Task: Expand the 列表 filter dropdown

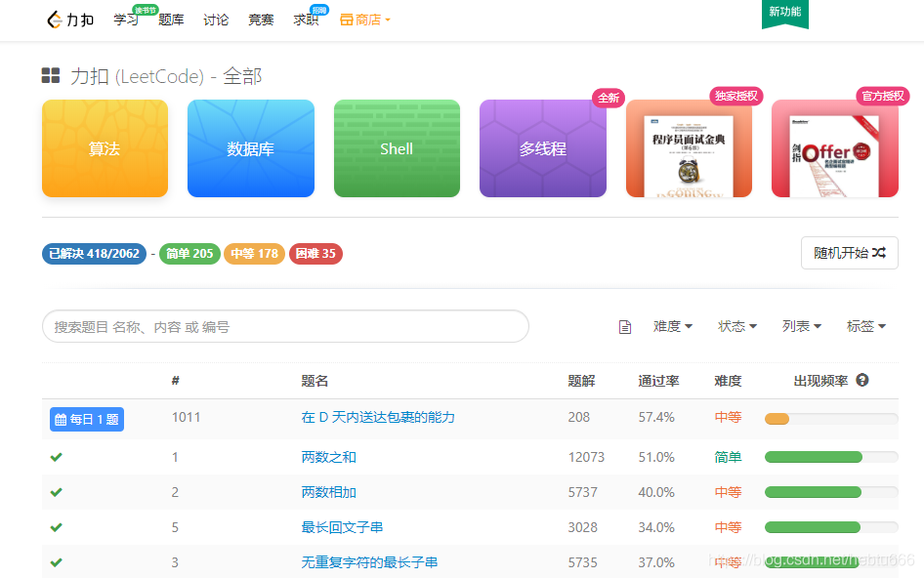Action: pyautogui.click(x=802, y=326)
